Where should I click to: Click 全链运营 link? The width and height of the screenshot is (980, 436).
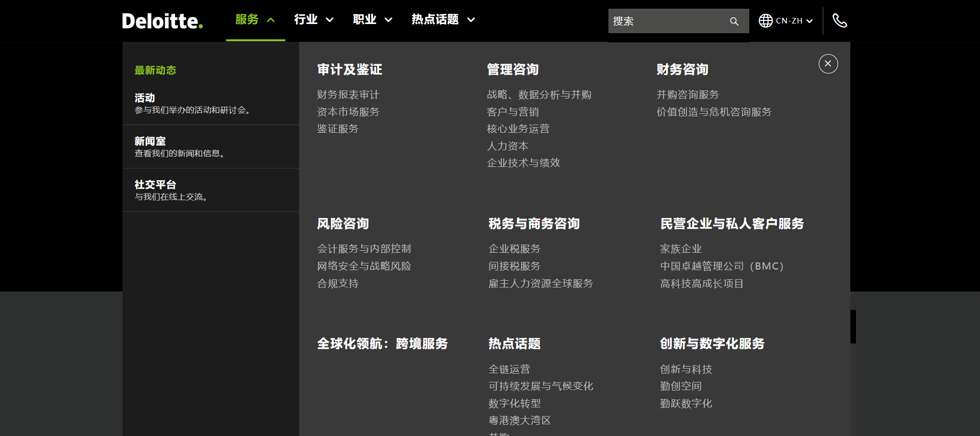click(509, 370)
